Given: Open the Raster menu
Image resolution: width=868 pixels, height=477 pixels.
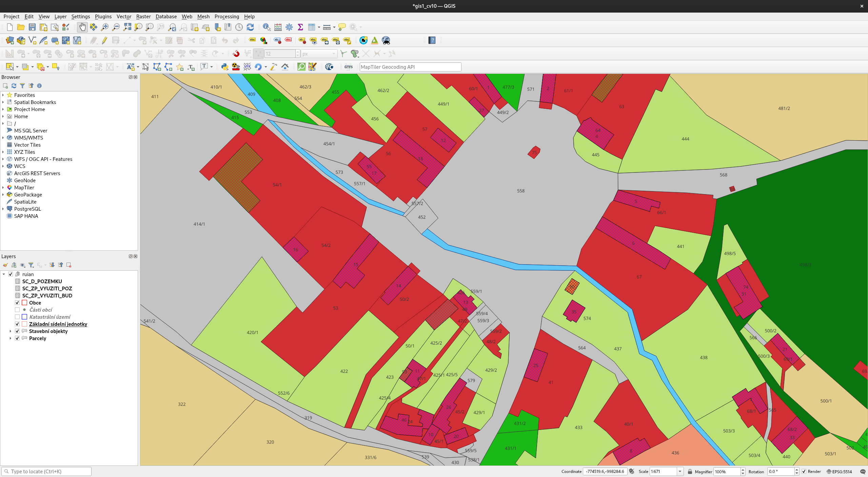Looking at the screenshot, I should [x=143, y=16].
